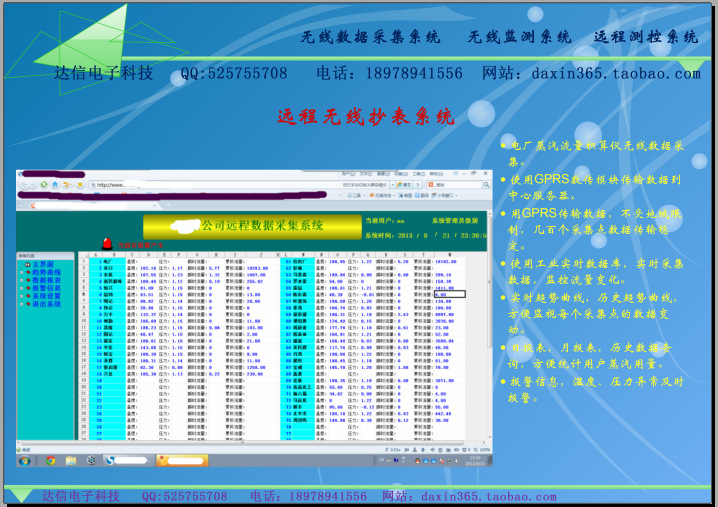Screen dimensions: 718x507
Task: Open the browser home page icon
Action: pyautogui.click(x=55, y=184)
